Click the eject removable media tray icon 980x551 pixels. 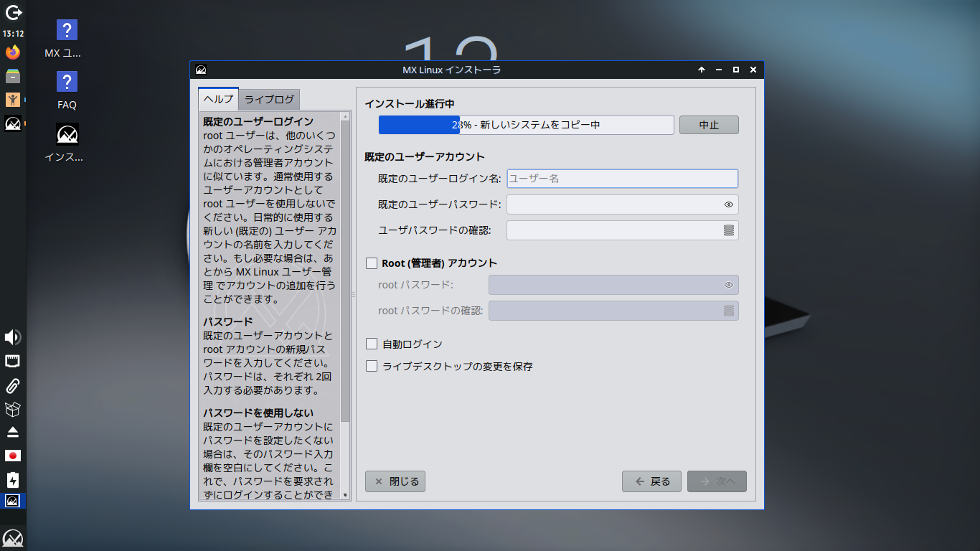point(13,432)
